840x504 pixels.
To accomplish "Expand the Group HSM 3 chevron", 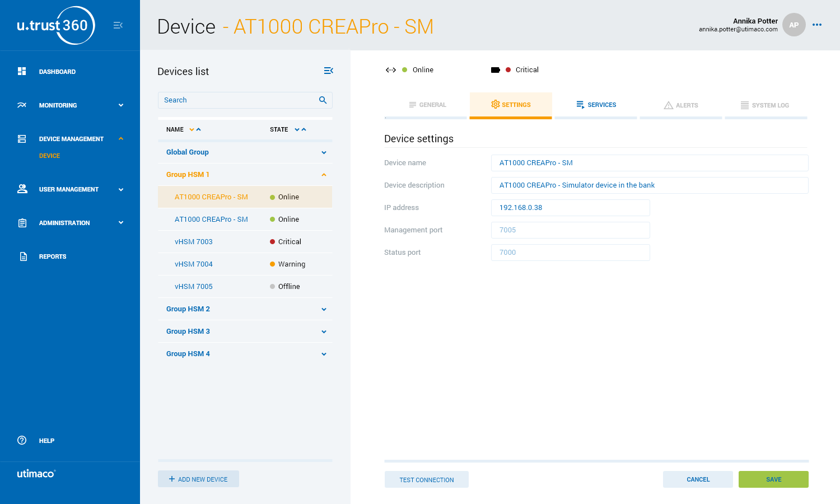I will (324, 332).
